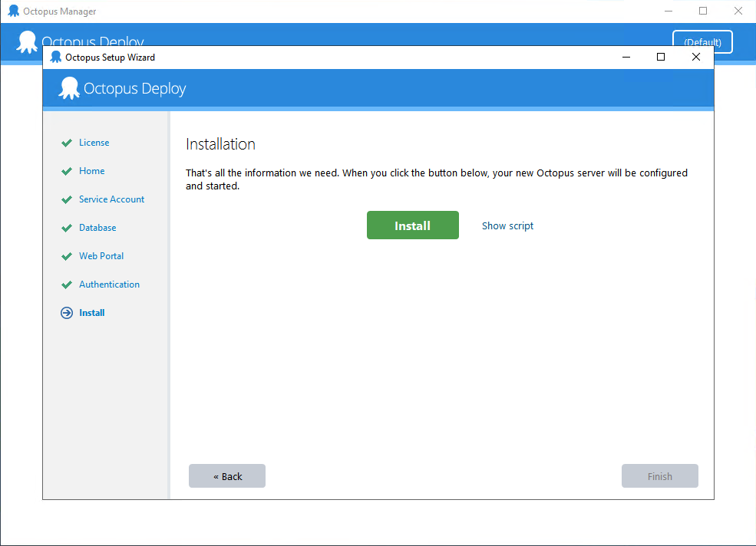Maximize the Octopus Manager window
The image size is (756, 546).
703,11
